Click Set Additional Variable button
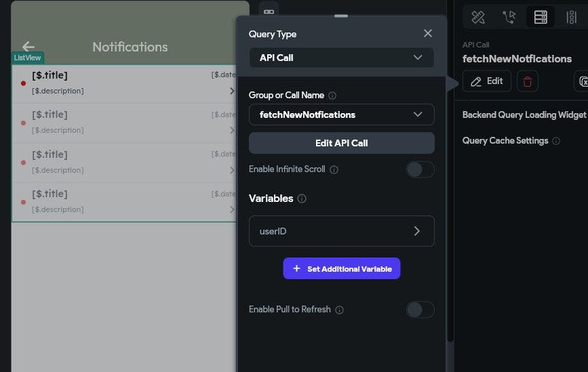Screen dimensions: 588x372 [x=341, y=269]
